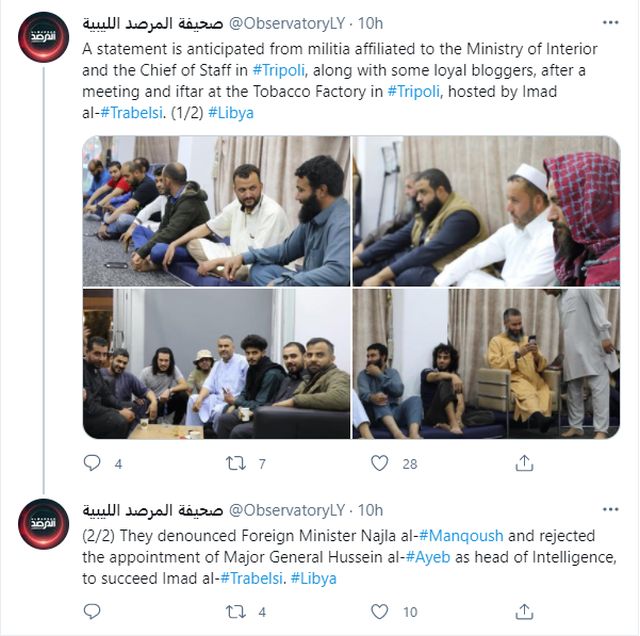The image size is (640, 636).
Task: Open the @ObservatoryLY handle on first tweet
Action: click(x=287, y=23)
